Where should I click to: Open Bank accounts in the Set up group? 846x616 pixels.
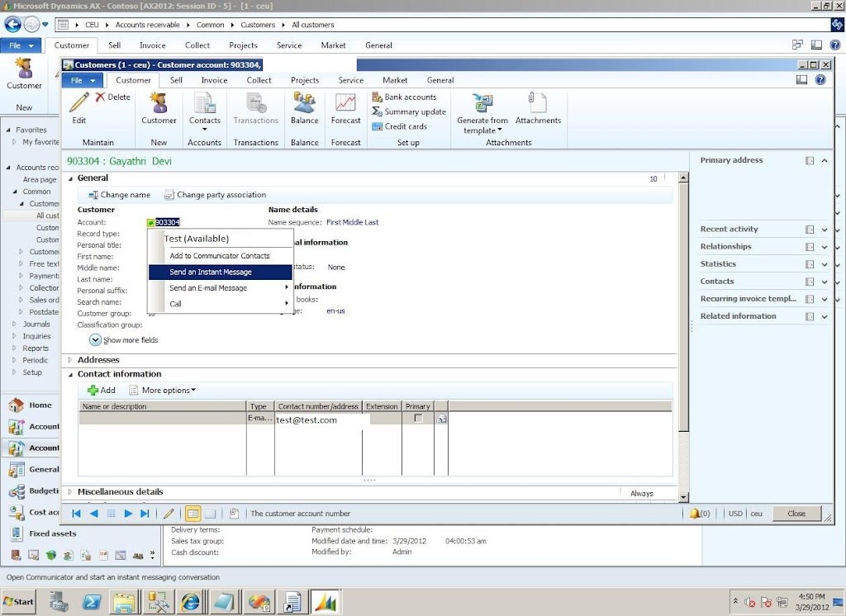point(404,97)
